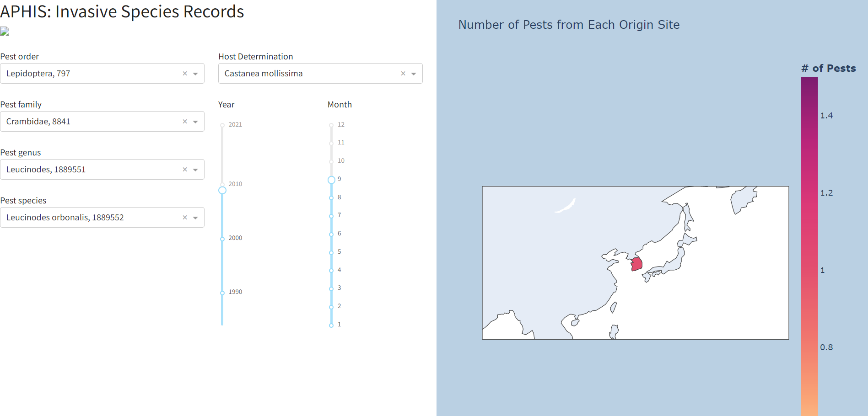
Task: Clear the Crambidae pest family selection
Action: pos(184,121)
